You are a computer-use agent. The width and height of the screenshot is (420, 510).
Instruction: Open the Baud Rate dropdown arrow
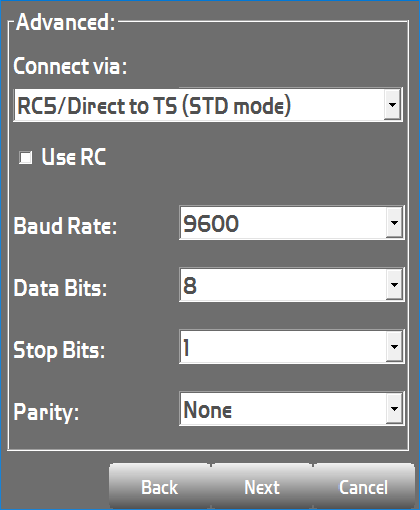394,222
